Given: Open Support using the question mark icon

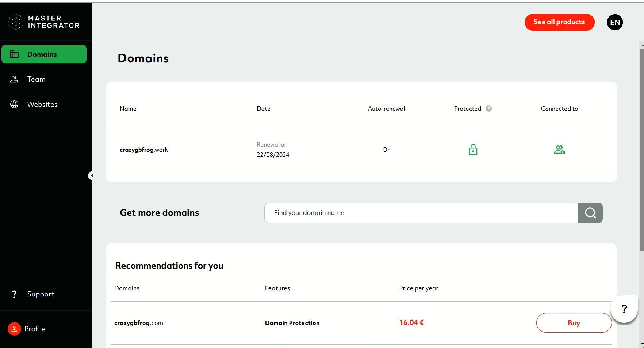Looking at the screenshot, I should coord(14,294).
